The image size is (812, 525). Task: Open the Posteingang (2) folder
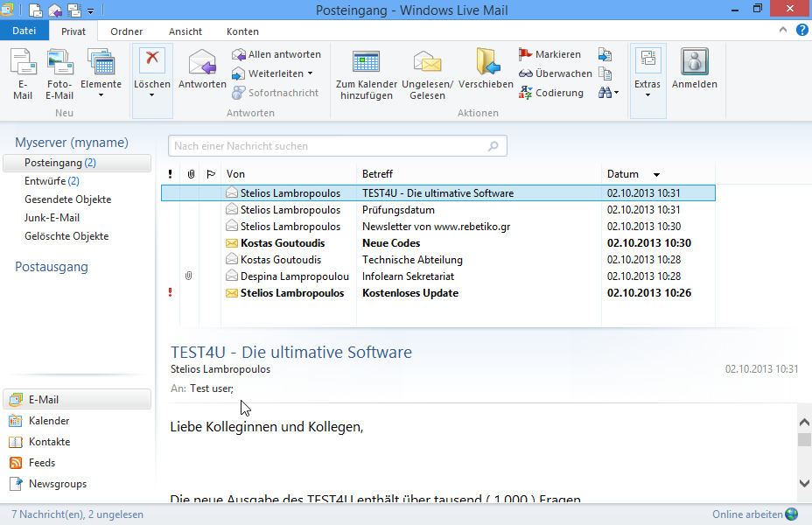click(77, 163)
